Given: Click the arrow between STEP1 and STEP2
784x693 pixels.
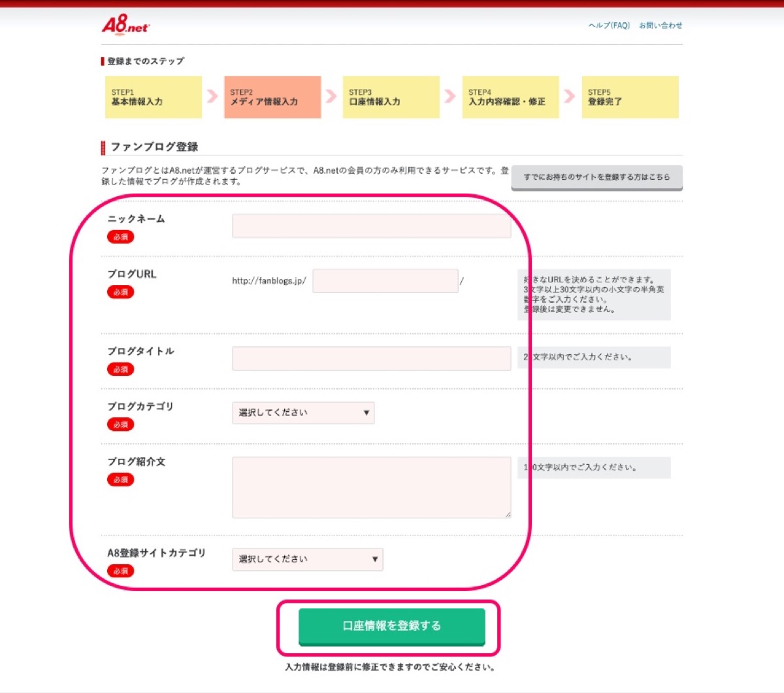Looking at the screenshot, I should 212,96.
